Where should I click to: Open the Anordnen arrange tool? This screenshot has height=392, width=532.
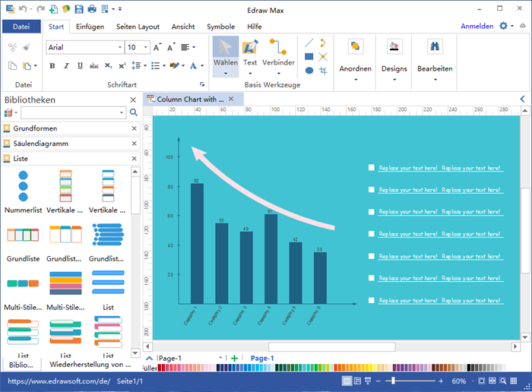click(355, 47)
